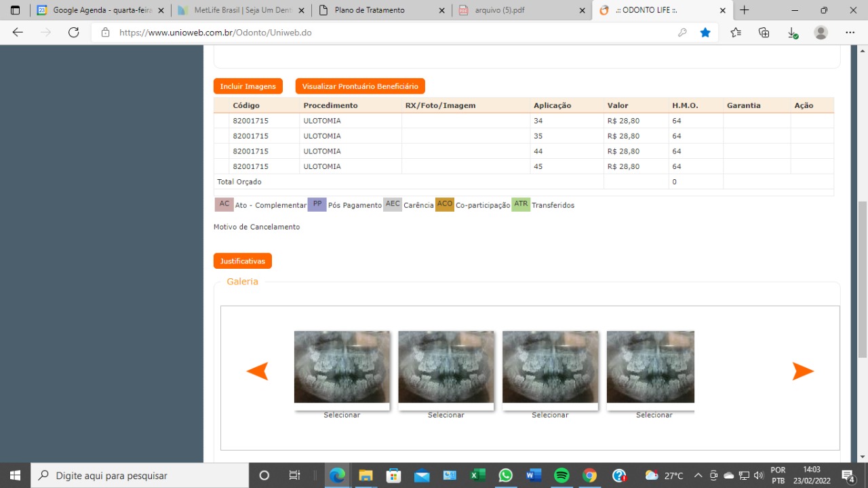Open the notification center icon
868x488 pixels.
(x=848, y=475)
